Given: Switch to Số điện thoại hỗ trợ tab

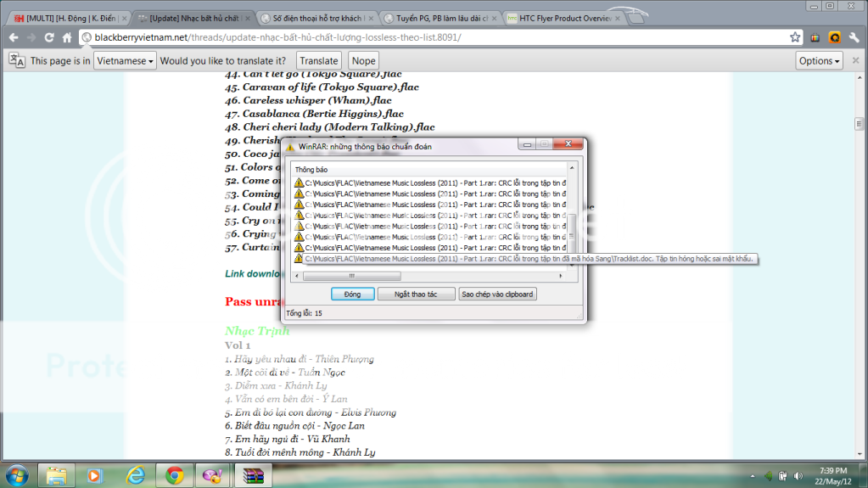Looking at the screenshot, I should 317,19.
